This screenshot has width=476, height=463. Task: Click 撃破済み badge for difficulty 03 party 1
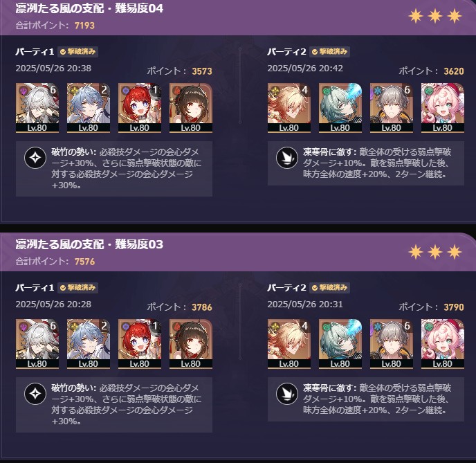pos(77,287)
